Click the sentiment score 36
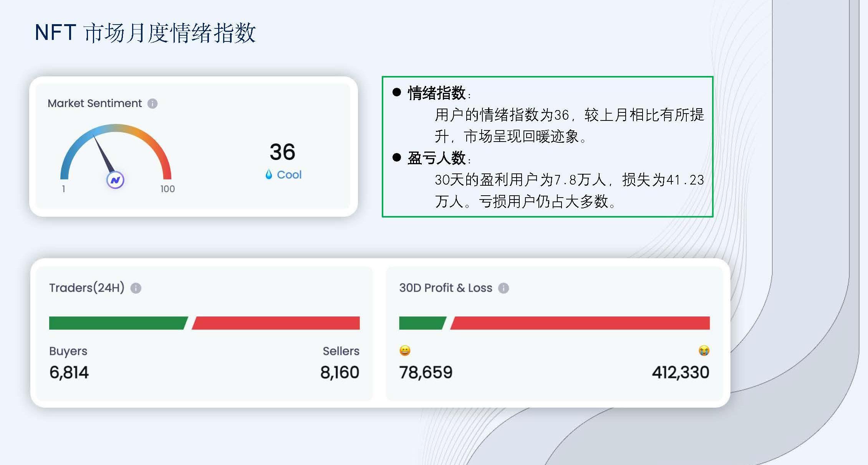Screen dimensions: 868x465 point(282,152)
